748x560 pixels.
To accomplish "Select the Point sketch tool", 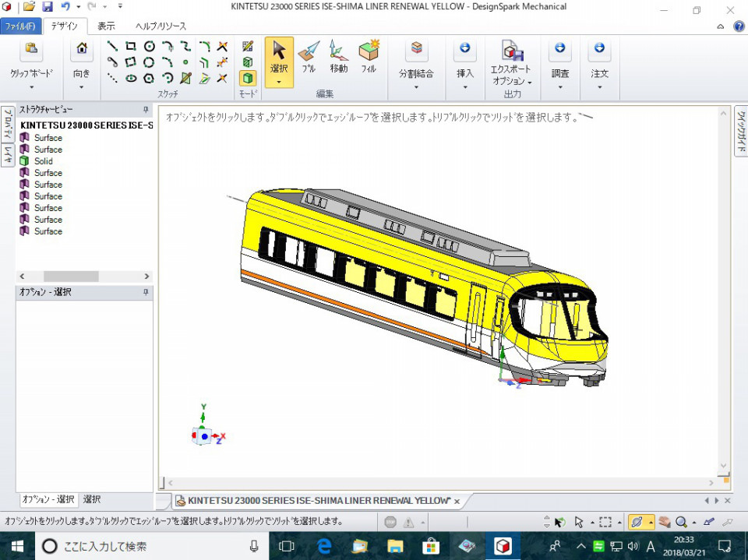I will coord(185,62).
